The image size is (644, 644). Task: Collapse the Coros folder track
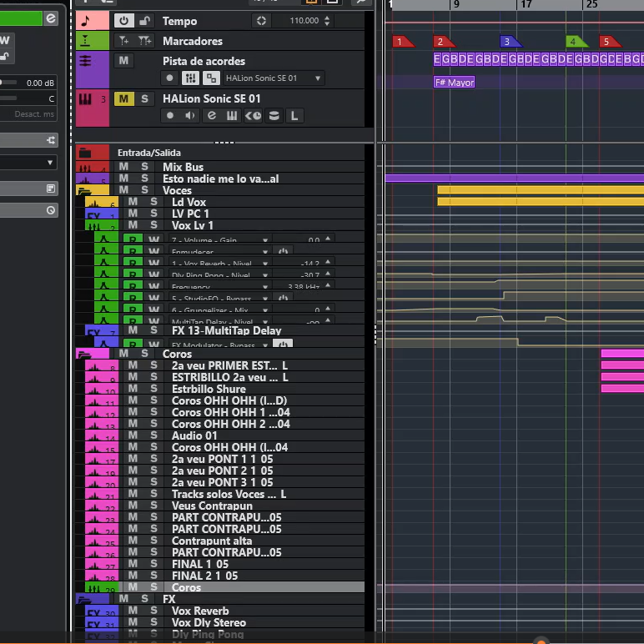[x=84, y=354]
